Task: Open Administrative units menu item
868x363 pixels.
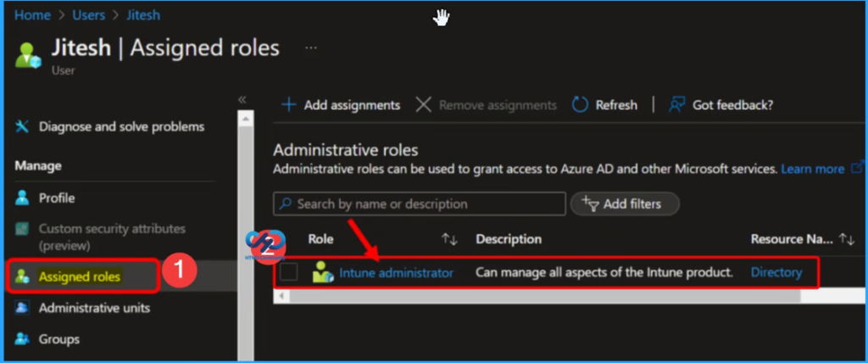Action: 94,308
